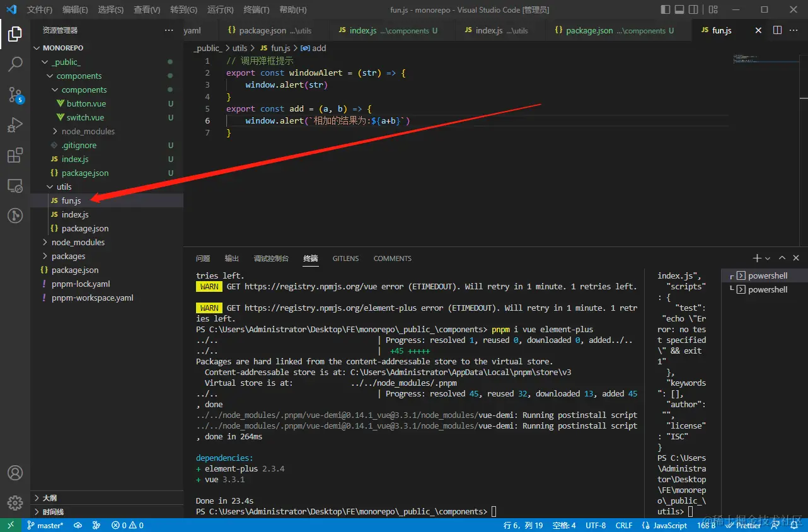Open the launch profile dropdown beside plus
The height and width of the screenshot is (532, 808).
click(x=768, y=258)
